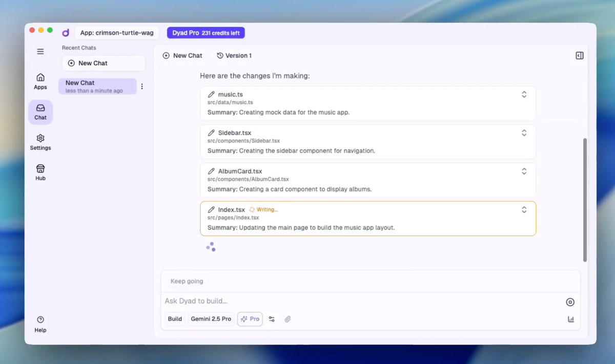Go to Apps in sidebar
The height and width of the screenshot is (364, 615).
click(40, 81)
